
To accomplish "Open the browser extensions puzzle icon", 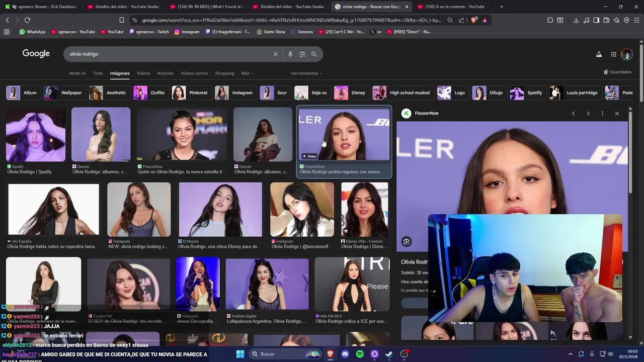I will click(x=550, y=20).
